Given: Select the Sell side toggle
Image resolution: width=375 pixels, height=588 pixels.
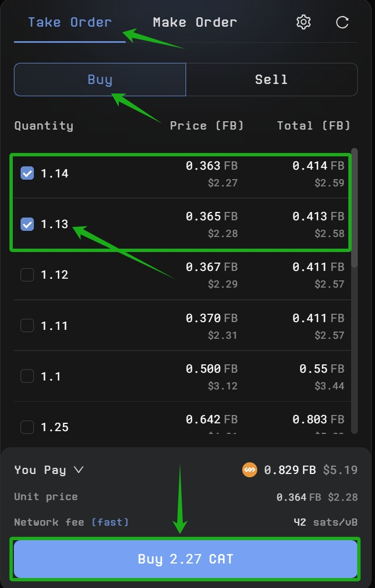Looking at the screenshot, I should tap(271, 80).
